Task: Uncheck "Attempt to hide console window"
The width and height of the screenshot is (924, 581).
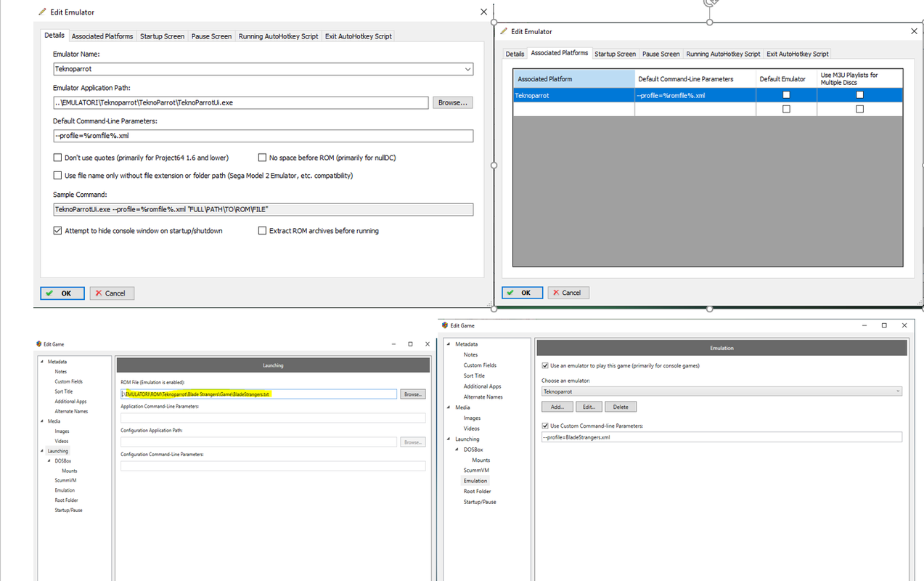Action: coord(57,231)
